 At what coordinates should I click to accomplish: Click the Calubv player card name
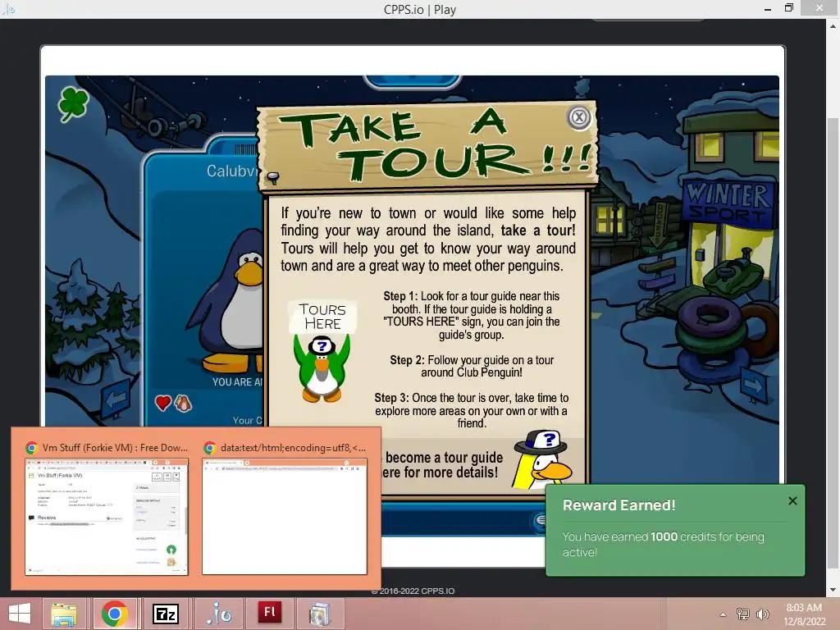pyautogui.click(x=231, y=171)
